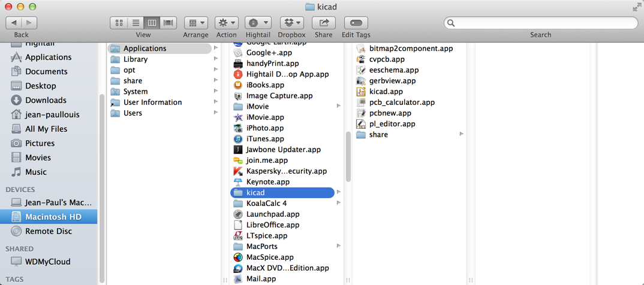Select the kicad.app application icon

[x=361, y=92]
